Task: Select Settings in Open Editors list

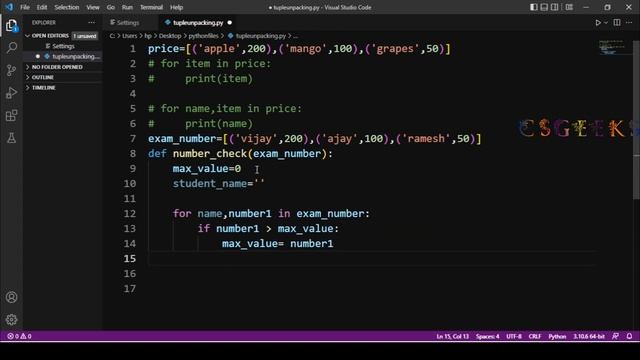Action: (x=62, y=46)
